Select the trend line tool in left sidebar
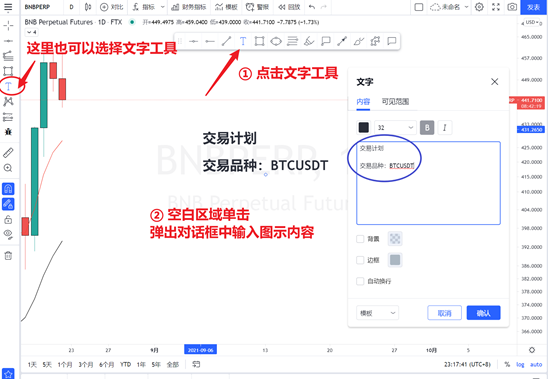Screen dimensions: 548x379 (x=8, y=41)
